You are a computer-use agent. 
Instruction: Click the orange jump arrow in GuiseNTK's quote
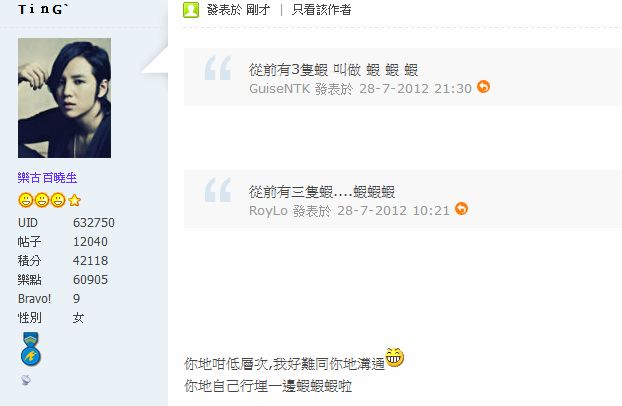483,87
